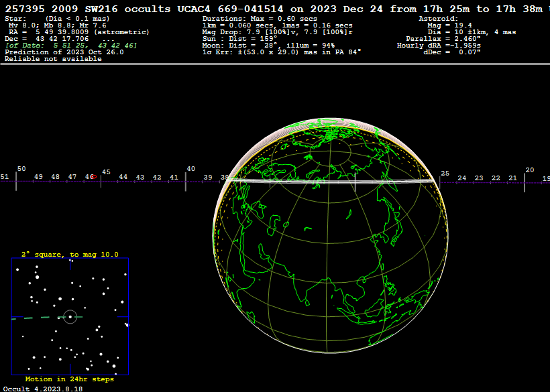Click the circled target star in the star chart

pyautogui.click(x=70, y=317)
